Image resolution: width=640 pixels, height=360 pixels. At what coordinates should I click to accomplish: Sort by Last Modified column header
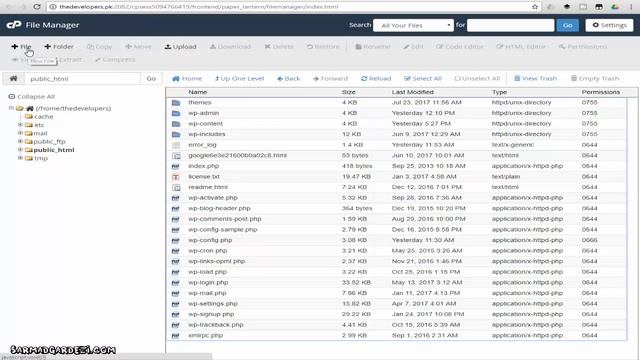[x=413, y=92]
